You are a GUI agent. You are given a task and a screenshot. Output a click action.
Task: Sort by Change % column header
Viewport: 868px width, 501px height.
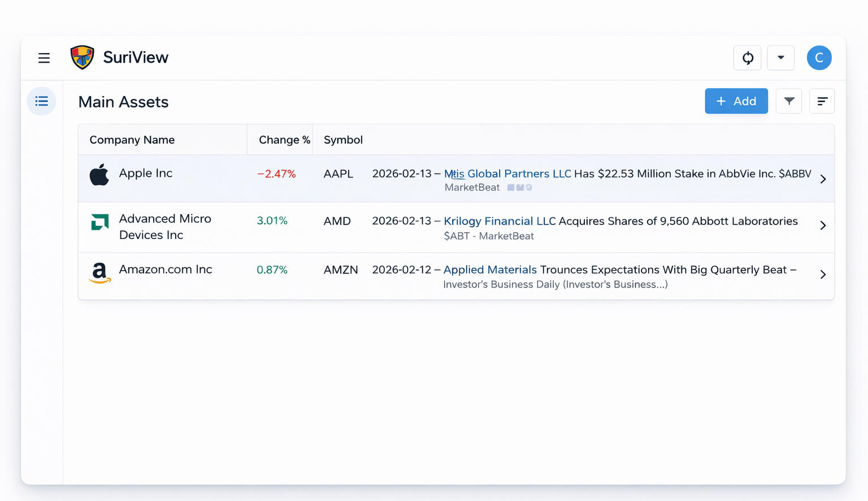[x=284, y=140]
